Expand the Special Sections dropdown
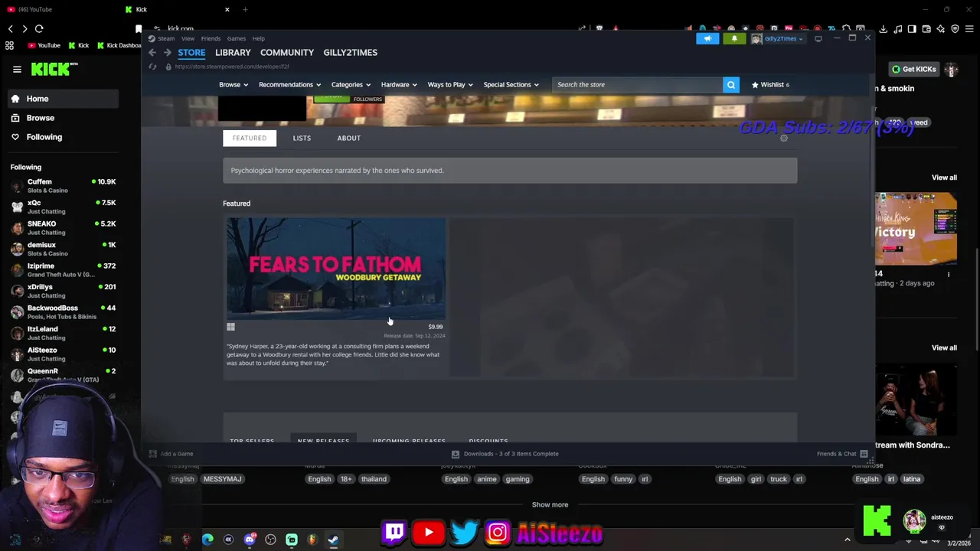 click(511, 84)
